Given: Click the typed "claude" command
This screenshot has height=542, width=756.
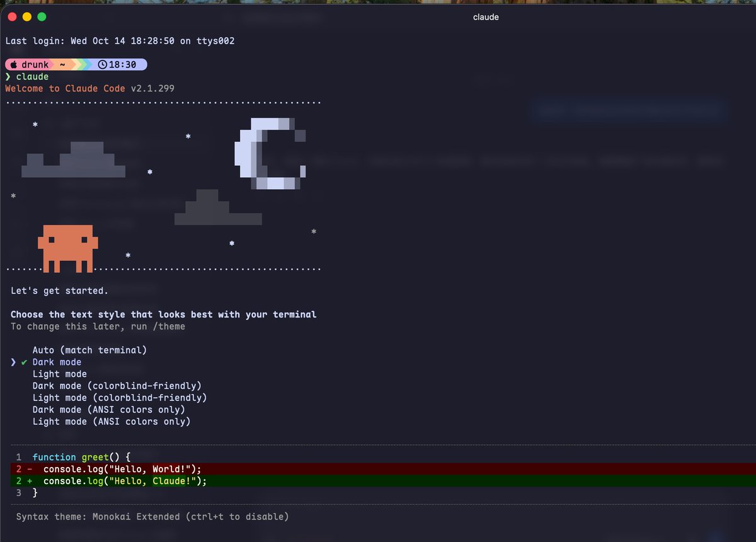Looking at the screenshot, I should point(32,76).
